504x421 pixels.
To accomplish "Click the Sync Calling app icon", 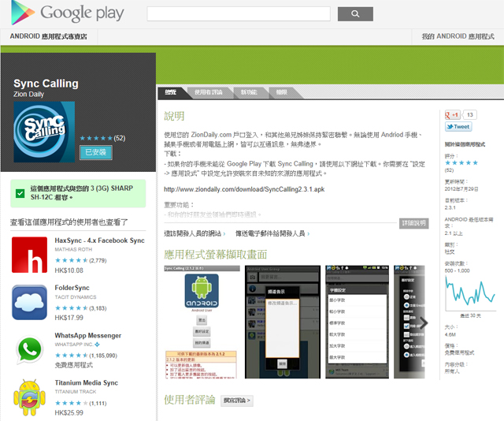I will 44,132.
